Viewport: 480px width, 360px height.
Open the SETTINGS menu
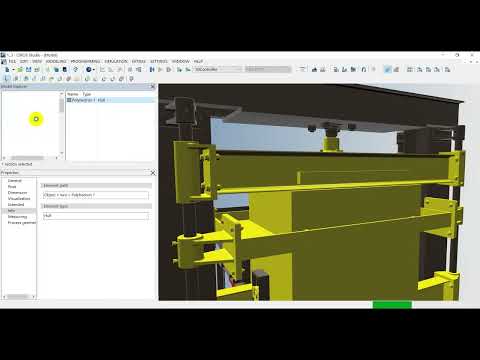pyautogui.click(x=159, y=61)
